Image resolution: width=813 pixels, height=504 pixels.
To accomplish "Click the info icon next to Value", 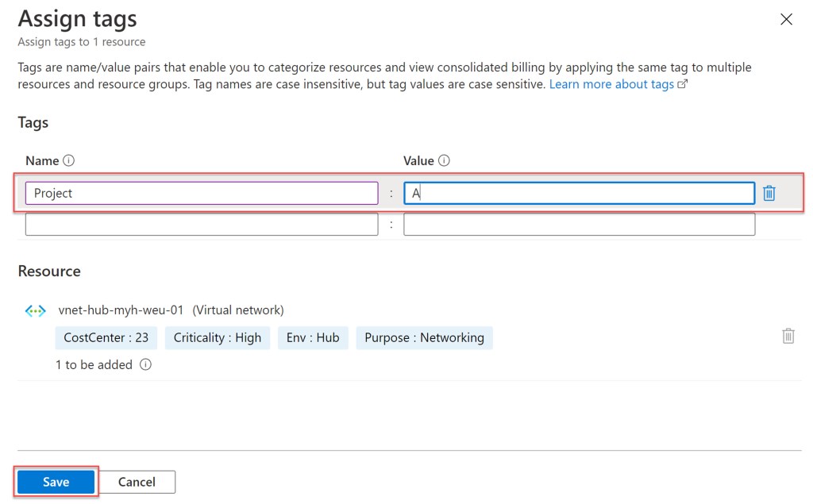I will [x=444, y=161].
